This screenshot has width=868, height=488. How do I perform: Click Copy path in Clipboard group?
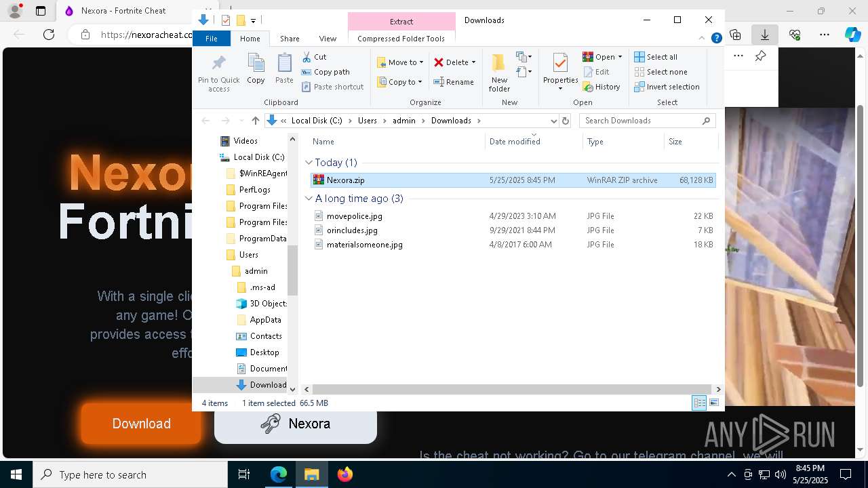[325, 72]
